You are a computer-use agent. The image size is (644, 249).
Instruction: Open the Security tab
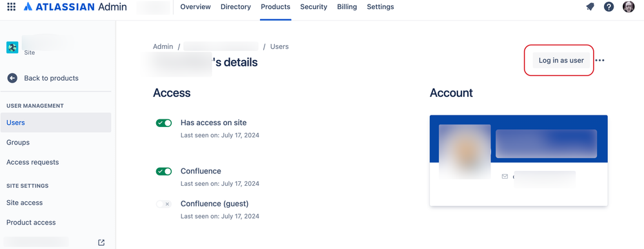click(314, 6)
